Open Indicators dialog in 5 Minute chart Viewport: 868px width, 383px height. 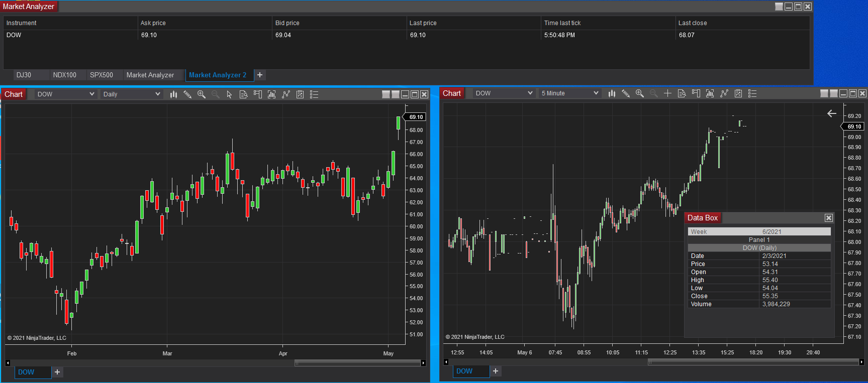[724, 93]
